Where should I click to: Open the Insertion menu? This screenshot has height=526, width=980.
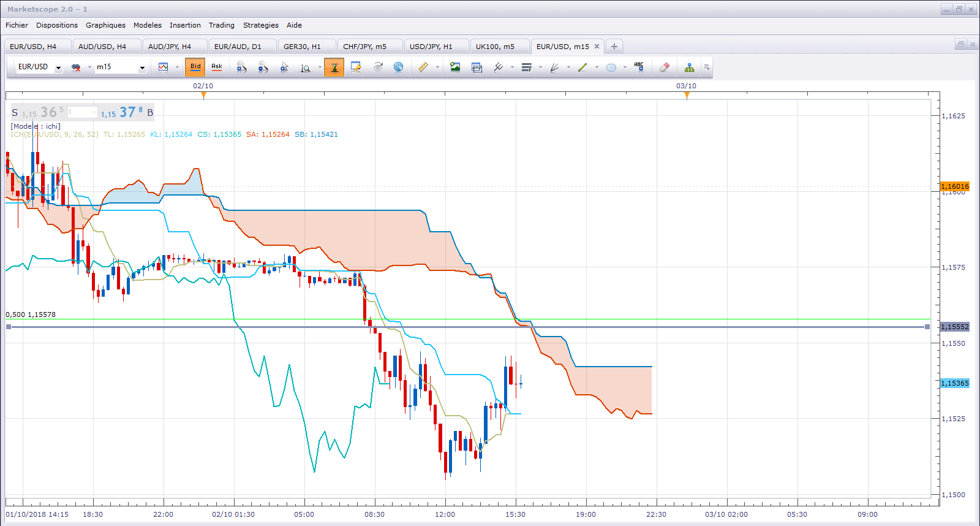(x=185, y=25)
